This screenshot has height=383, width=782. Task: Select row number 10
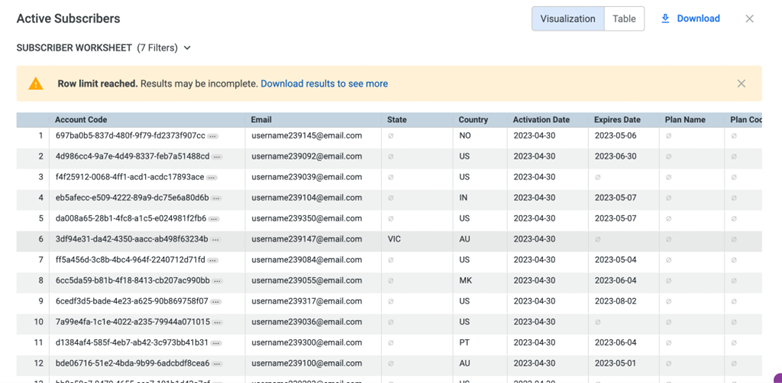[39, 322]
